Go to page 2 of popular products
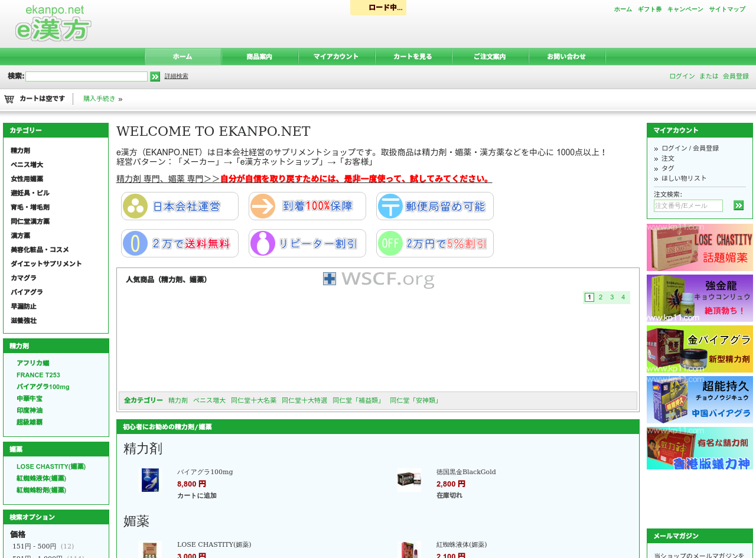Image resolution: width=756 pixels, height=558 pixels. tap(601, 297)
